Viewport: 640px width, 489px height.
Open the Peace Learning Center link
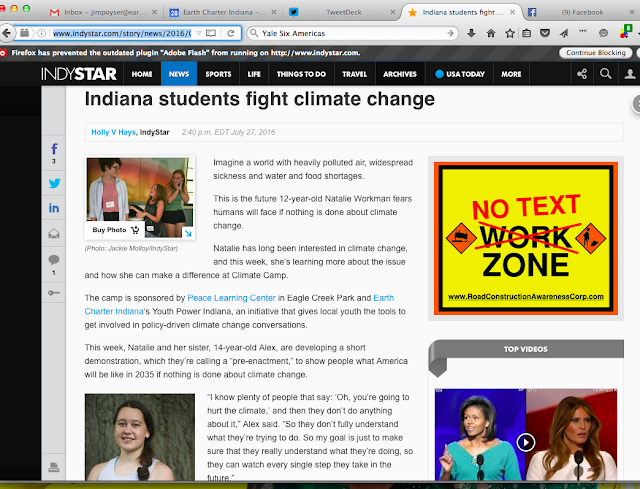[x=231, y=298]
